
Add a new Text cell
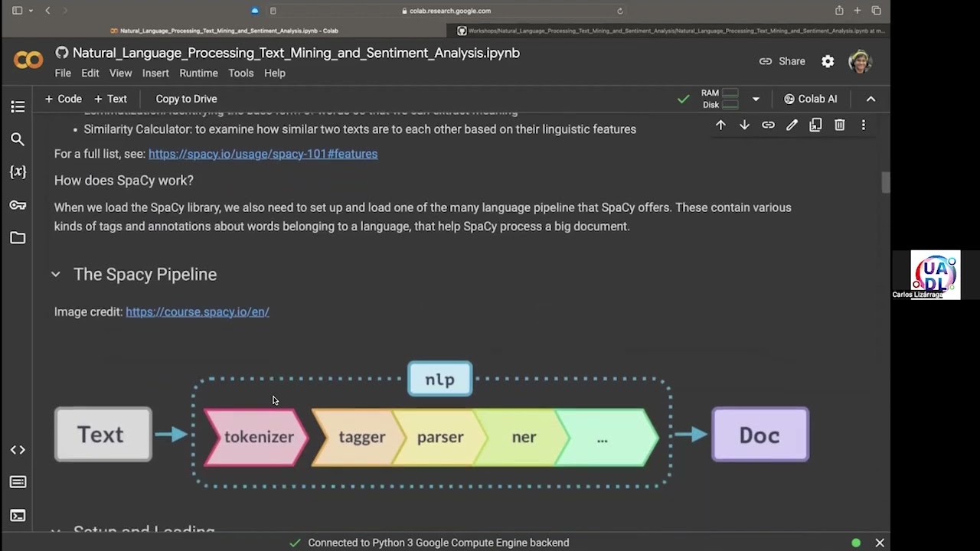pos(110,99)
